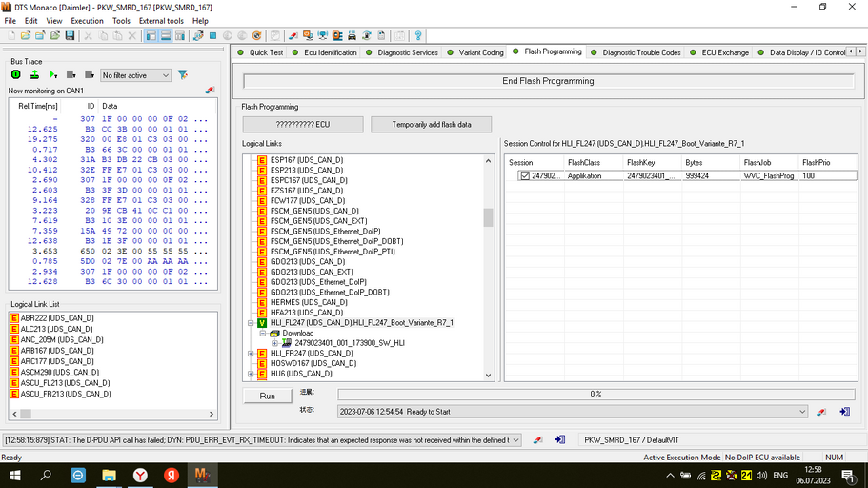This screenshot has height=488, width=868.
Task: Click the eraser icon in bottom message bar
Action: tap(537, 439)
